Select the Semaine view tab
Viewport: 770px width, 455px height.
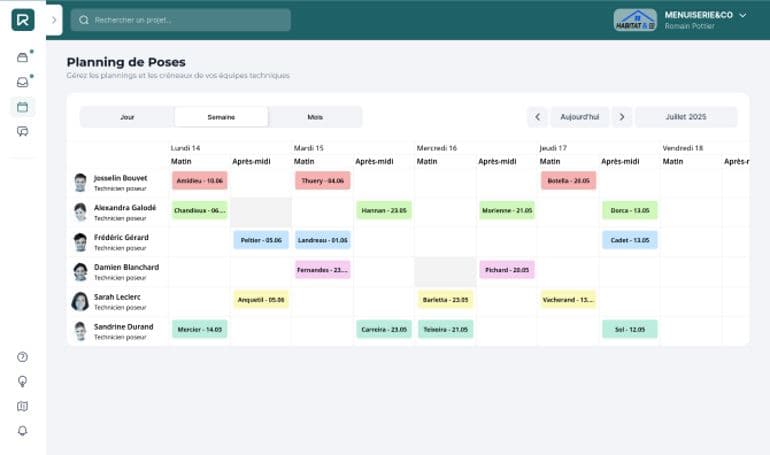(221, 117)
